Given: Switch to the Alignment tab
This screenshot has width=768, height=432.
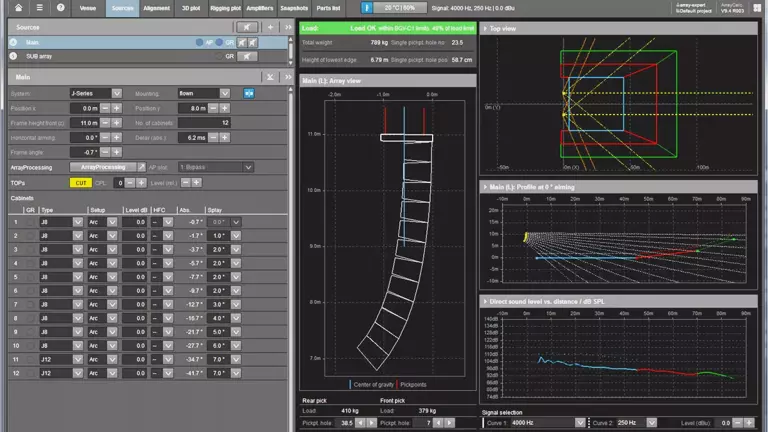Looking at the screenshot, I should (x=157, y=8).
